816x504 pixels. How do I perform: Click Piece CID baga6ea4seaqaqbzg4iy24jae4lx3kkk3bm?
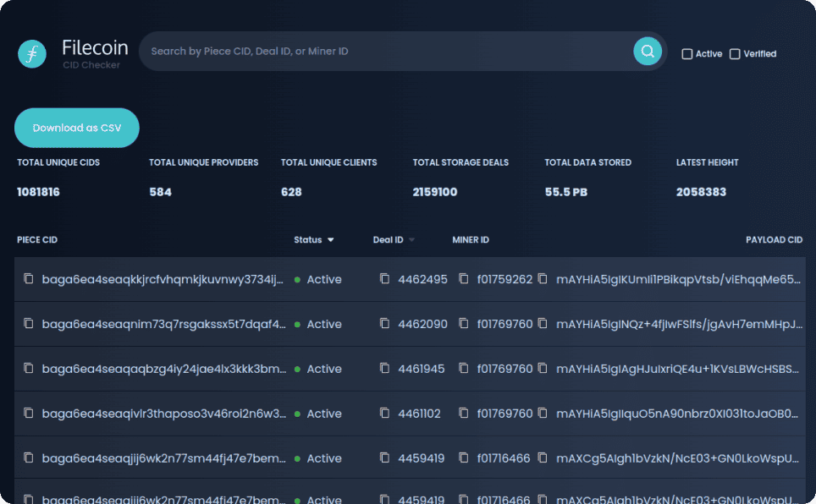[x=164, y=369]
